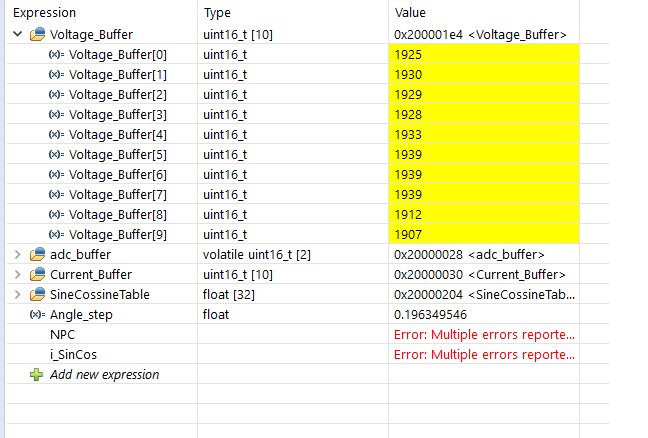Click the highlighted value 1928

tap(408, 114)
